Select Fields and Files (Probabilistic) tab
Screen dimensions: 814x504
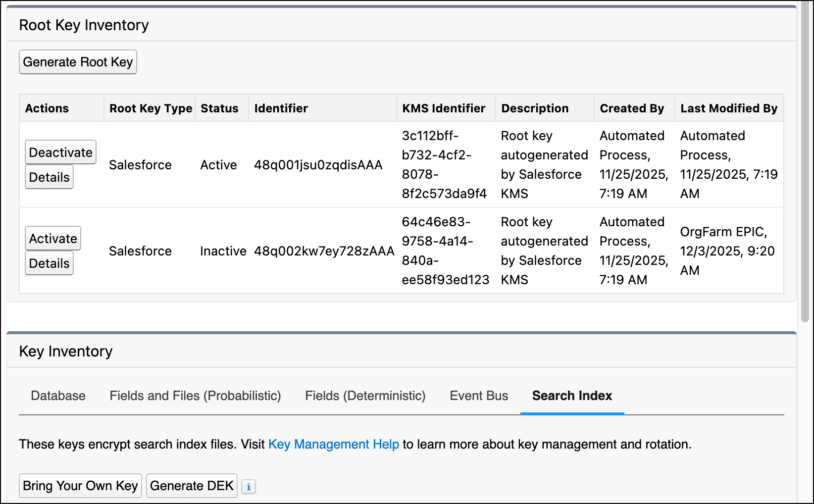point(195,396)
